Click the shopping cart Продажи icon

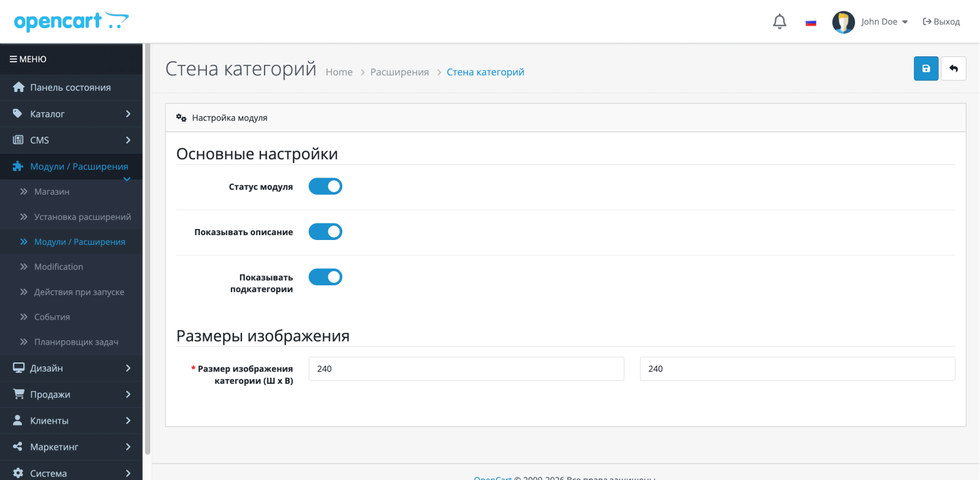(18, 394)
